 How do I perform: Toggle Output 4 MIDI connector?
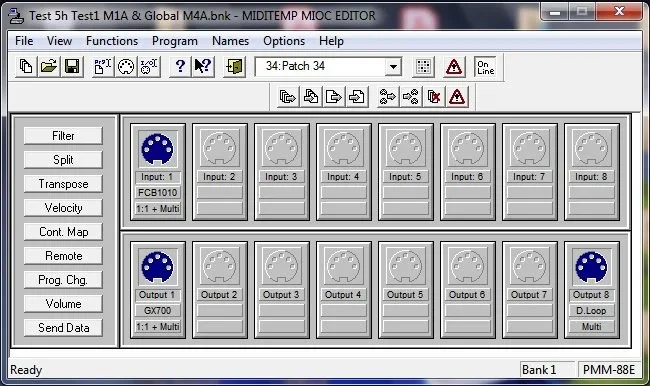point(344,267)
